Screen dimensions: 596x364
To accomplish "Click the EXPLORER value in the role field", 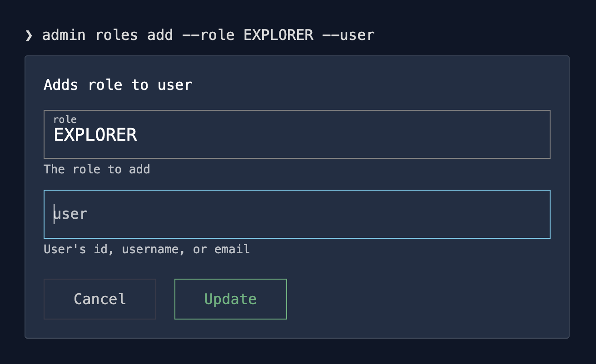I will point(95,135).
